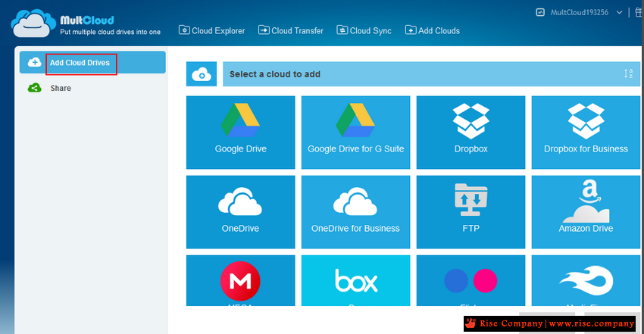Click the Select a cloud to add header
Image resolution: width=644 pixels, height=334 pixels.
(x=431, y=74)
